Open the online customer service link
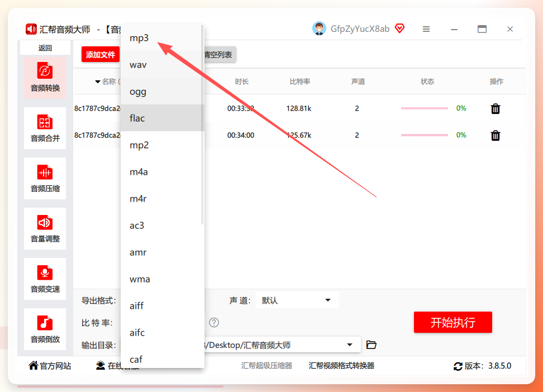 pyautogui.click(x=117, y=366)
